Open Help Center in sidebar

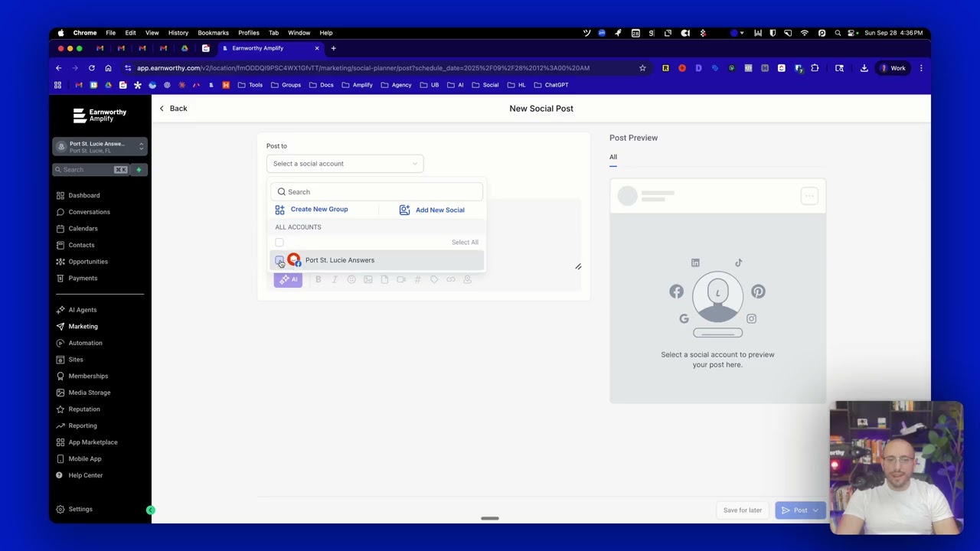85,475
